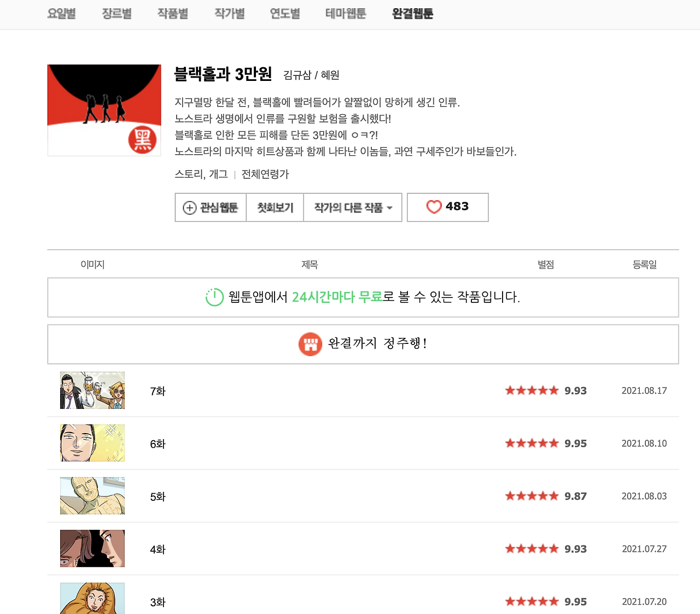This screenshot has height=614, width=700.
Task: Open the 테마웹툰 tab
Action: point(346,14)
